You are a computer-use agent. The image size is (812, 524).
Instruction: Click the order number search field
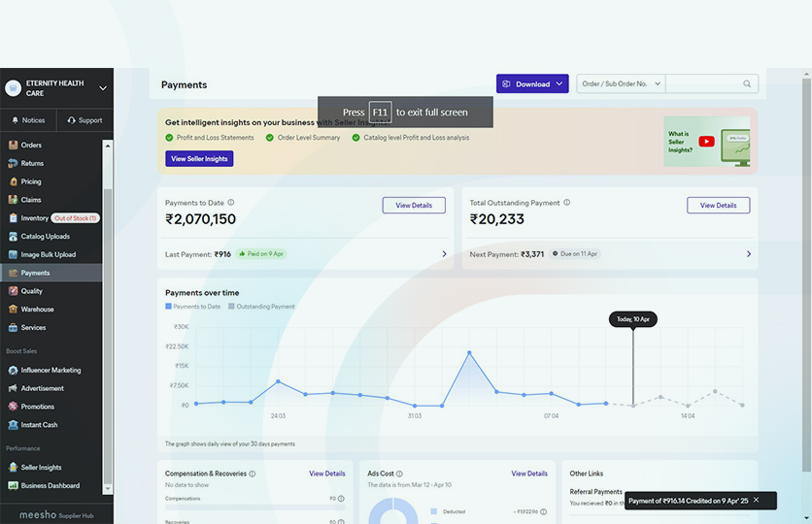tap(703, 84)
